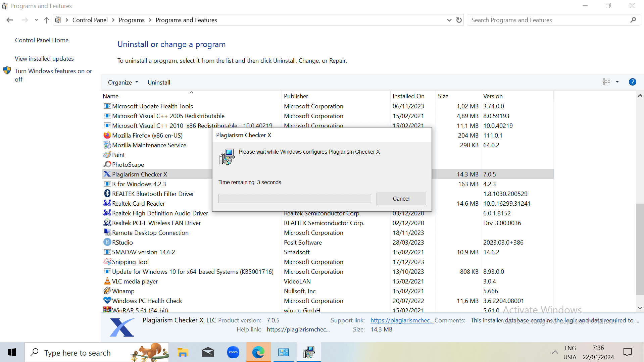
Task: Click the Mozilla Maintenance Service icon
Action: click(107, 145)
